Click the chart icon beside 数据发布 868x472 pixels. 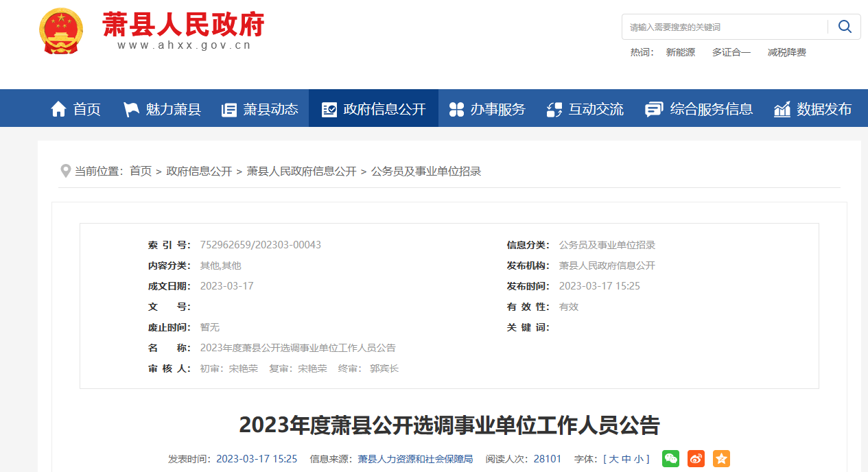pos(782,109)
